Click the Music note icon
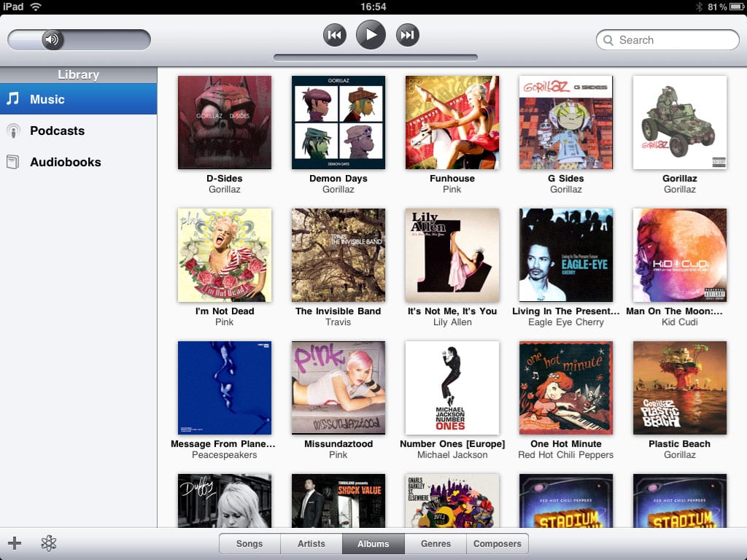The image size is (747, 560). coord(13,98)
